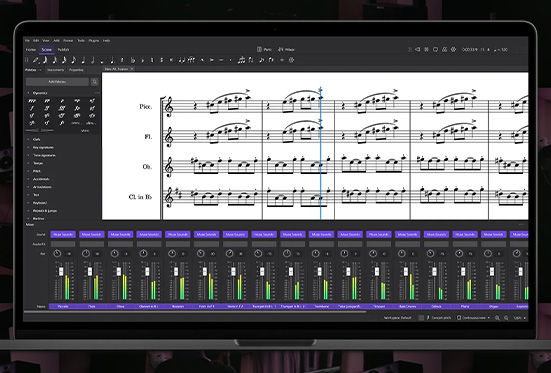Viewport: 551px width, 373px height.
Task: Select the 64th note duration
Action: (45, 60)
